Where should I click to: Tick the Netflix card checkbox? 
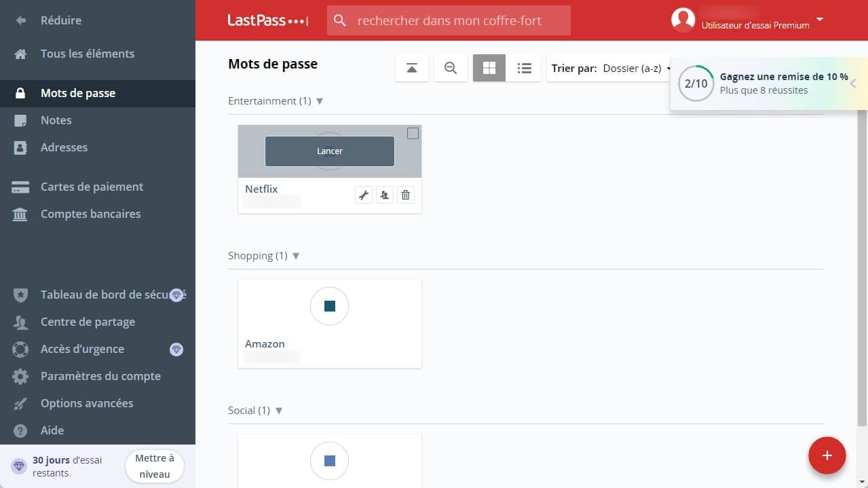pyautogui.click(x=413, y=134)
